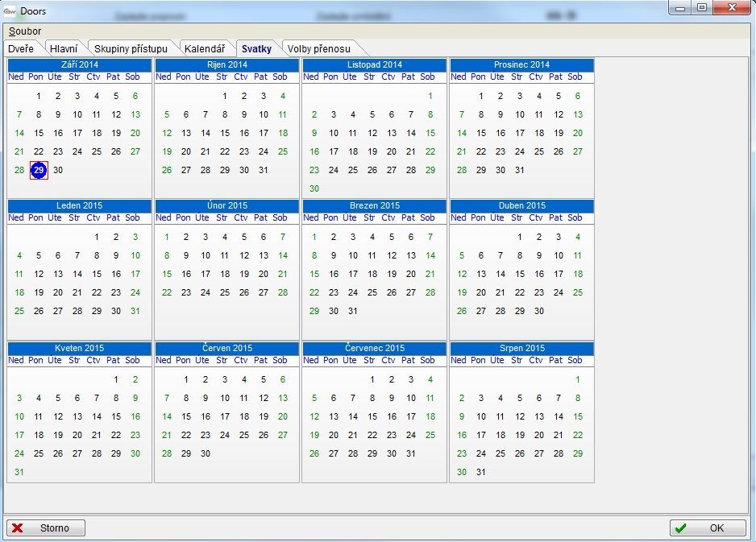Screen dimensions: 756x542
Task: Open the Volby přenosu tab
Action: (318, 49)
